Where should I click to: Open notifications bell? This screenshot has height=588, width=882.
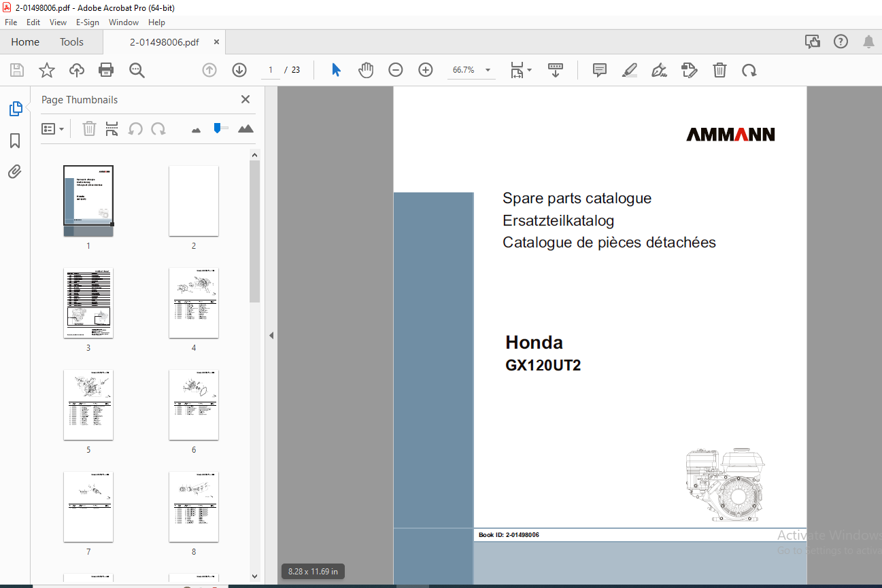(868, 42)
